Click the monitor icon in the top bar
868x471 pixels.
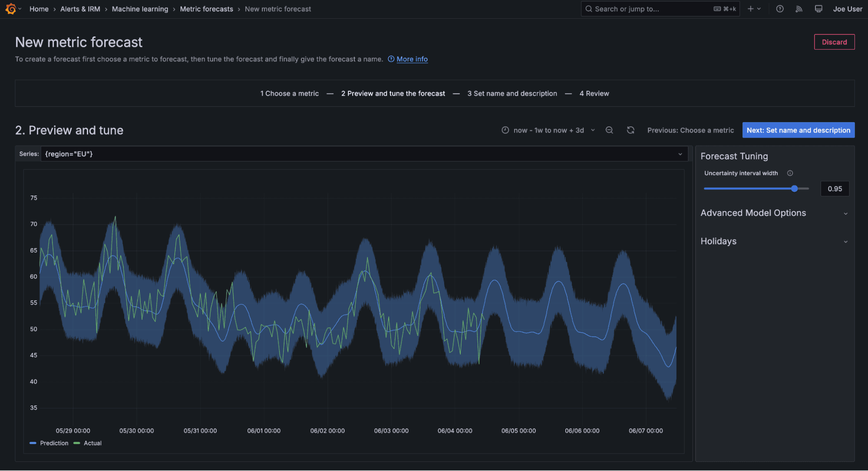coord(818,9)
